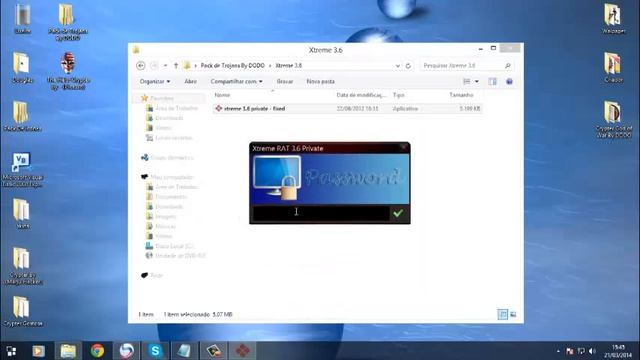The image size is (640, 360).
Task: Click the Pack de Trojans By DODO breadcrumb
Action: click(x=232, y=65)
